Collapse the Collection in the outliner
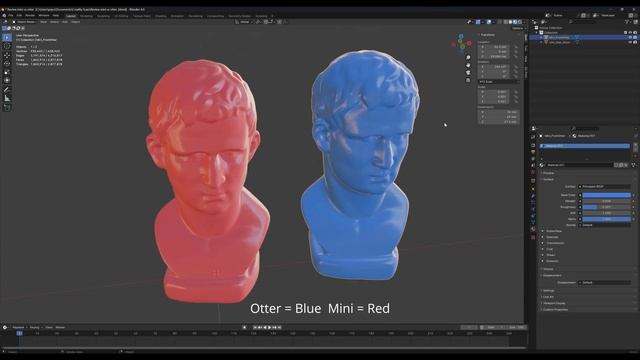640x360 pixels. (x=536, y=32)
